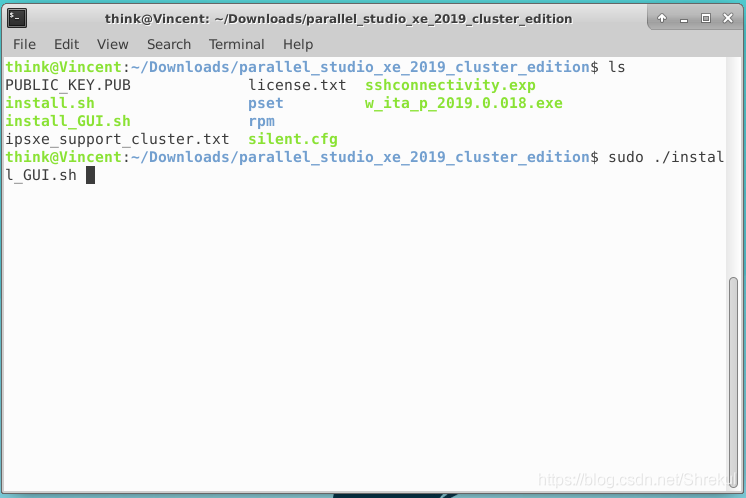Open the Edit menu
The width and height of the screenshot is (746, 498).
coord(66,44)
